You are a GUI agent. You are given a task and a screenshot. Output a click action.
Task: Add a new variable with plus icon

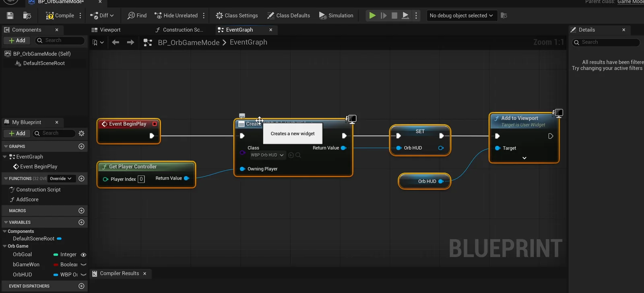click(x=81, y=222)
